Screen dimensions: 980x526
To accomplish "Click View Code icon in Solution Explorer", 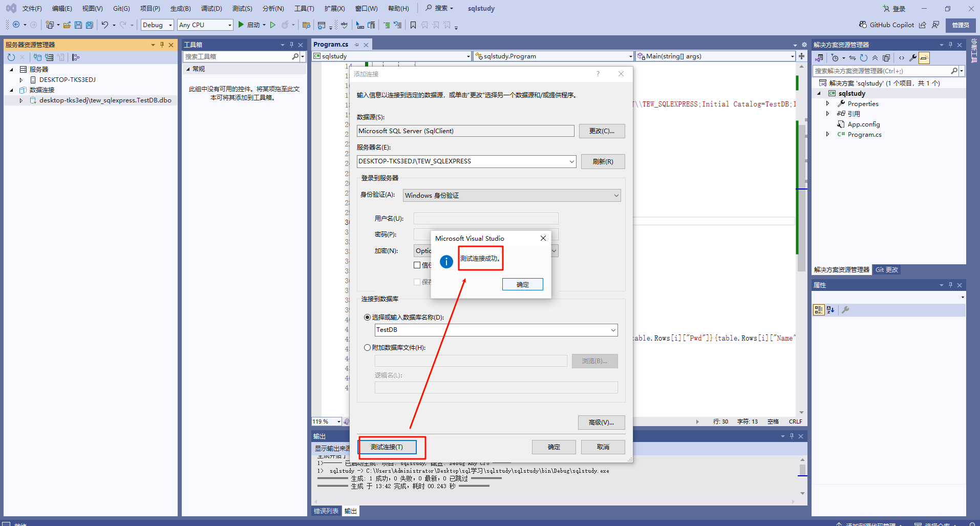I will (x=902, y=58).
